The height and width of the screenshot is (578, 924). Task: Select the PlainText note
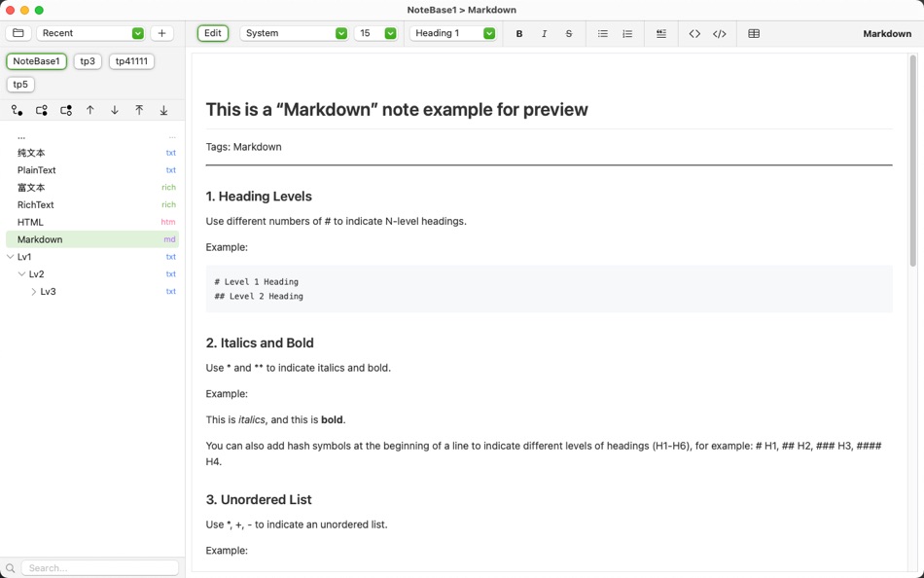pos(92,170)
